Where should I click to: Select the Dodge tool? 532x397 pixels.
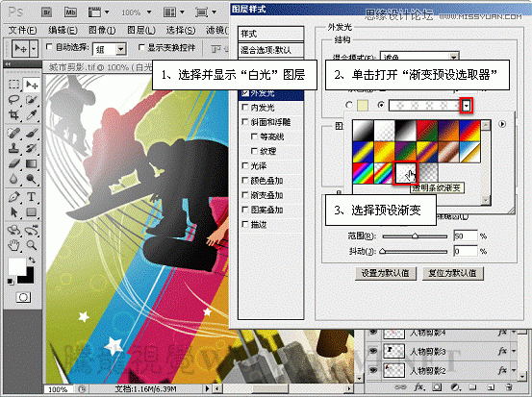[x=31, y=179]
